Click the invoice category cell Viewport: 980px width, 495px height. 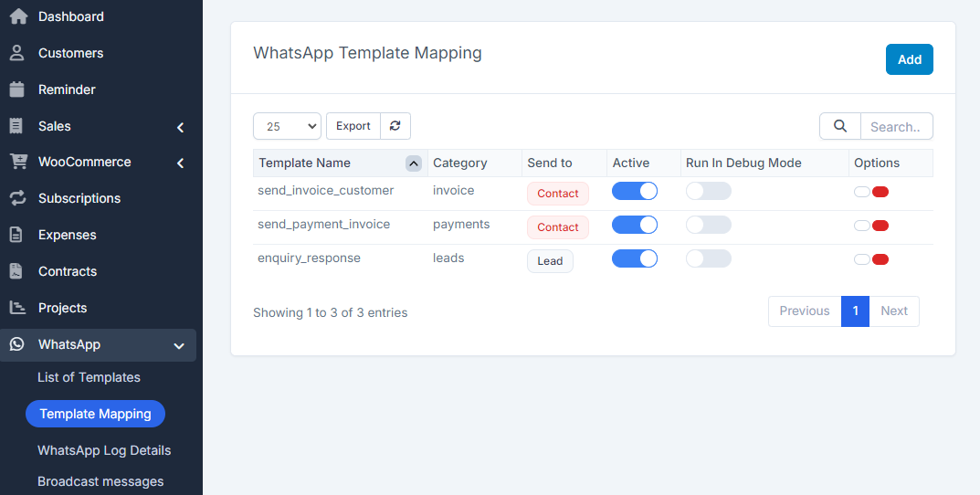click(454, 191)
